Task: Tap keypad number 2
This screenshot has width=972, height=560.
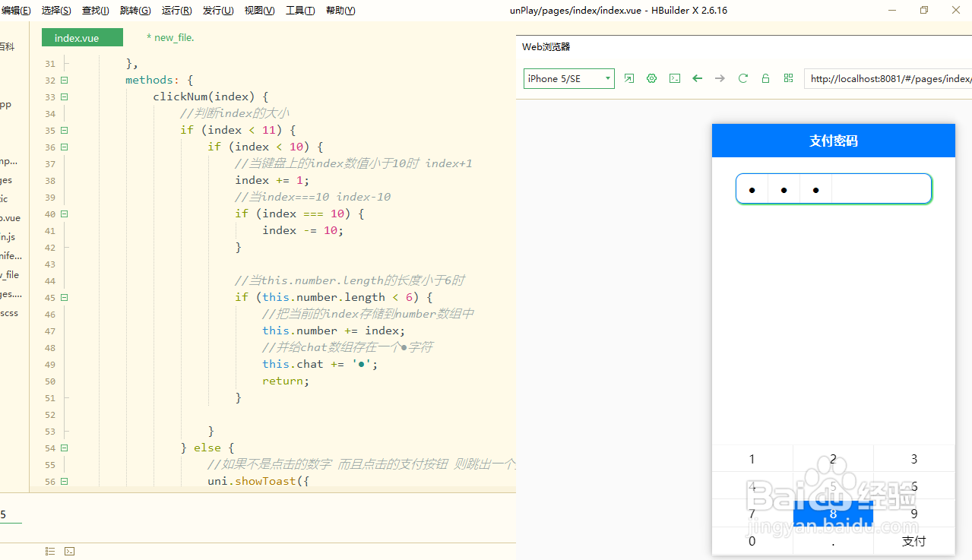Action: click(833, 459)
